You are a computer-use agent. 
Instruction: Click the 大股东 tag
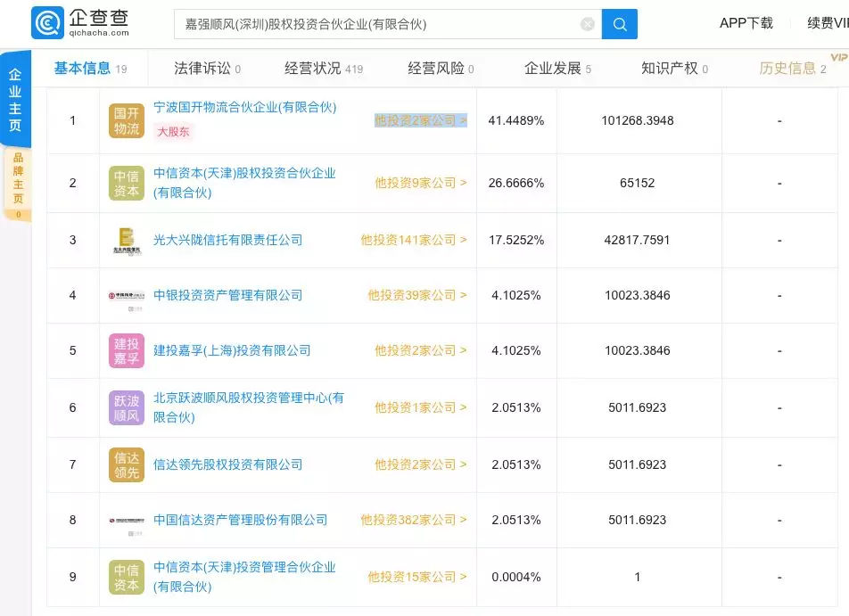click(x=173, y=132)
